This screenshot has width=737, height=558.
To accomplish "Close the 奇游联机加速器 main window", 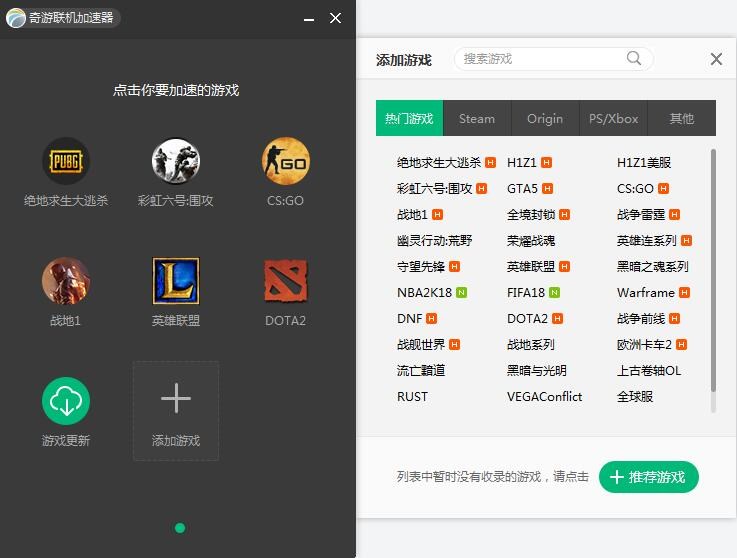I will tap(335, 18).
